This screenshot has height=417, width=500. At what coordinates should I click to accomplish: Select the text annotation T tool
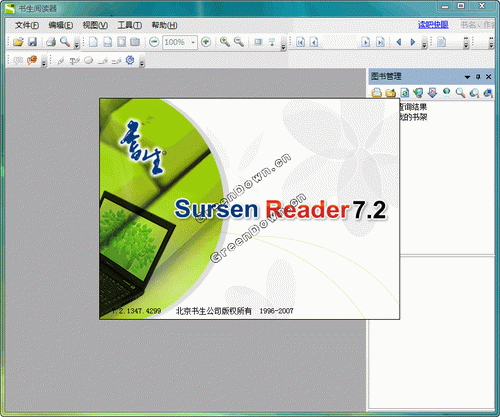click(74, 61)
